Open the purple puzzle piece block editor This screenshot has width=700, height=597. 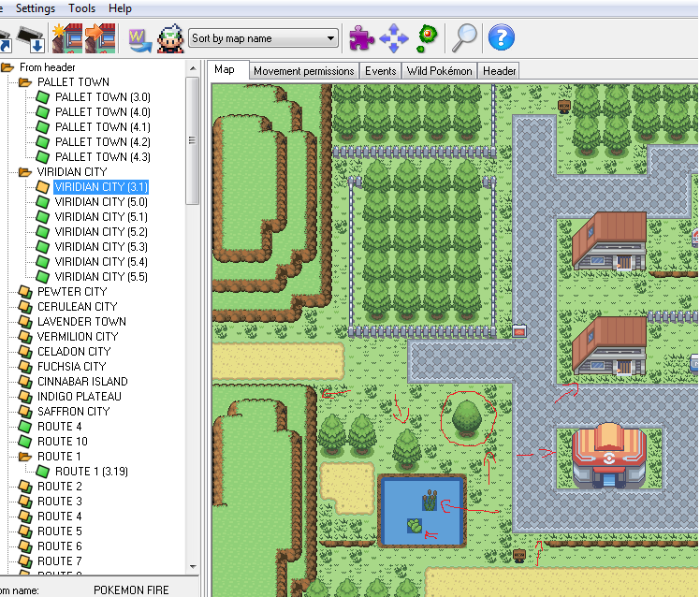[x=361, y=38]
